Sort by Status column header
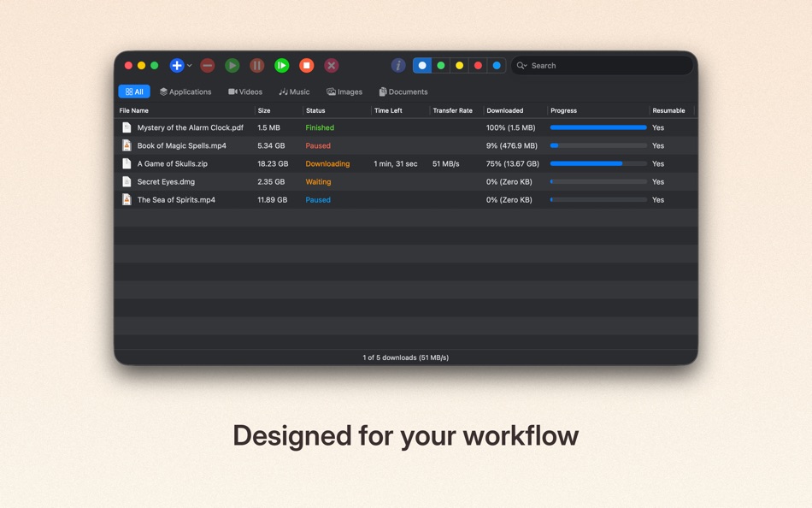The height and width of the screenshot is (508, 812). pos(315,110)
